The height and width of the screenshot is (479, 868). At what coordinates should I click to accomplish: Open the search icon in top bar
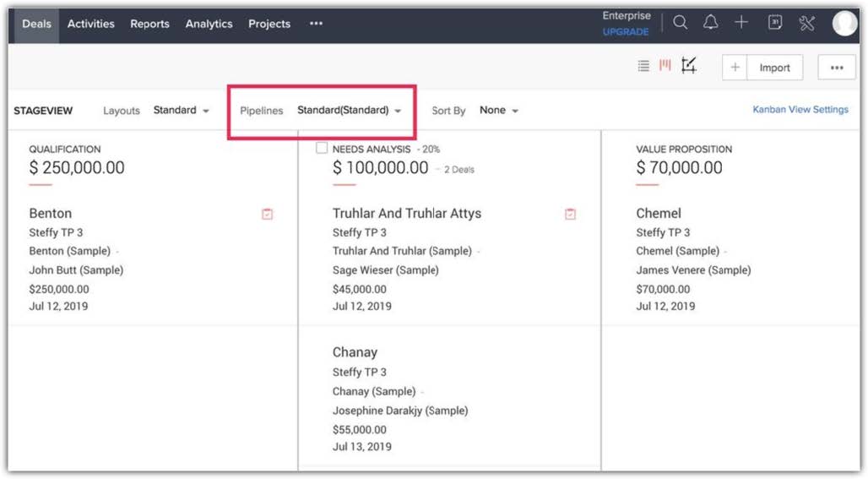[x=681, y=24]
